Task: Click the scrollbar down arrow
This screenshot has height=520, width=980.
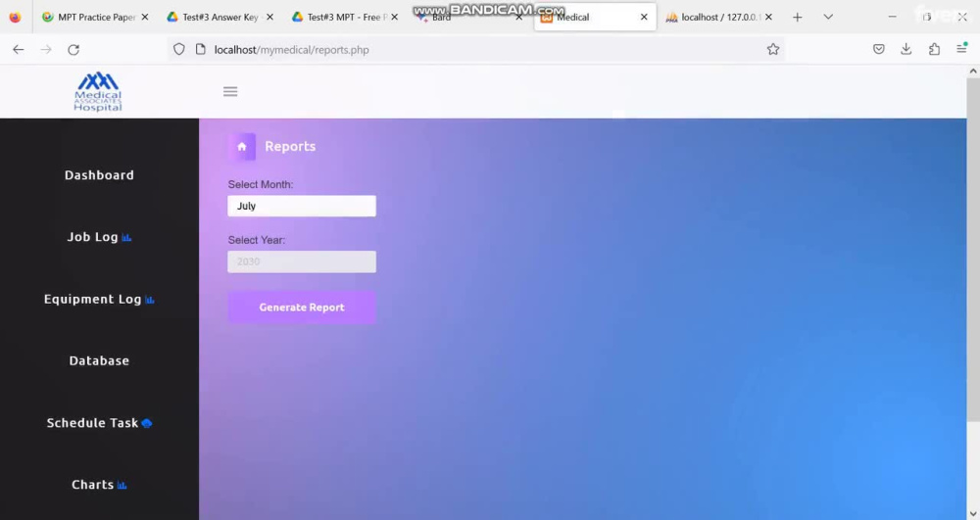Action: 973,514
